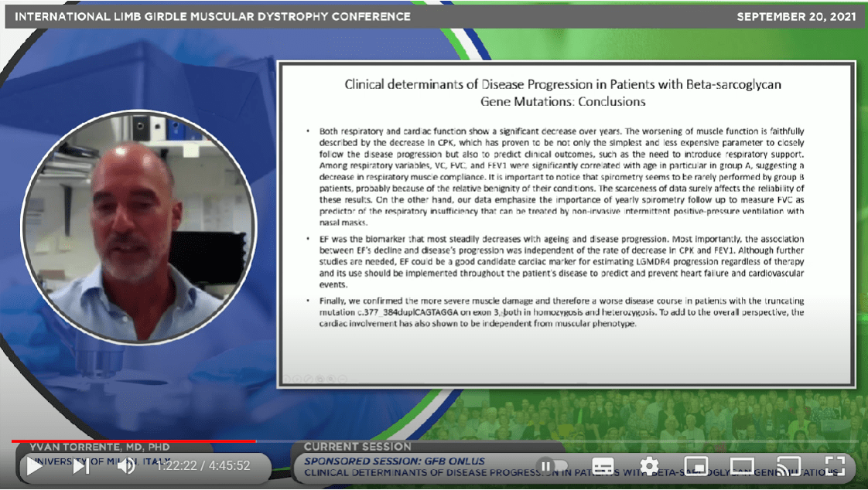Switch to miniplayer mode
The image size is (868, 490).
pyautogui.click(x=695, y=466)
